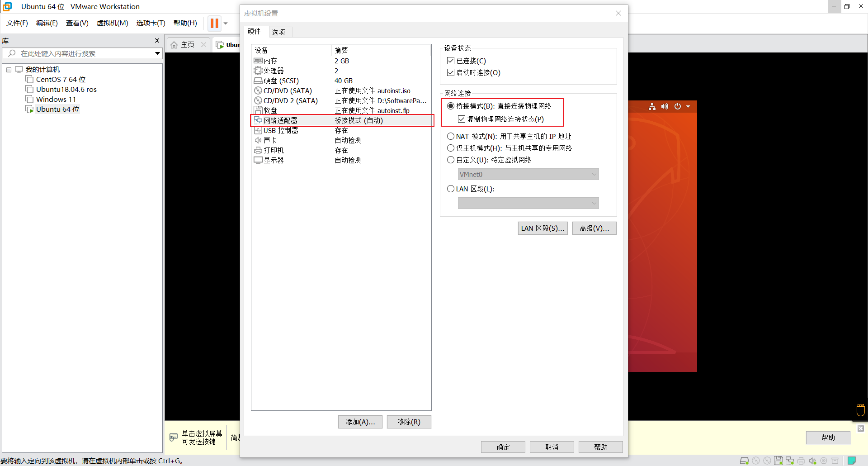Screen dimensions: 868x466
Task: Select 网络适配器 device row
Action: [341, 120]
